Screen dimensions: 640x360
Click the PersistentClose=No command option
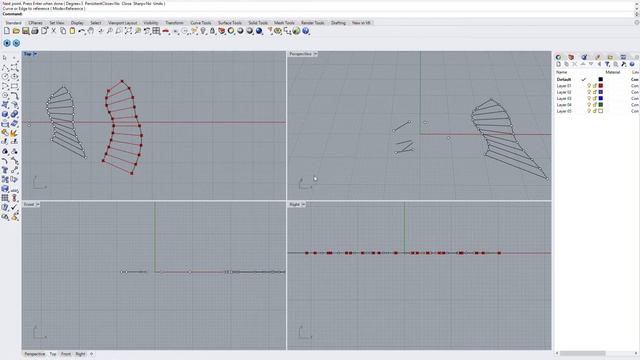tap(102, 3)
